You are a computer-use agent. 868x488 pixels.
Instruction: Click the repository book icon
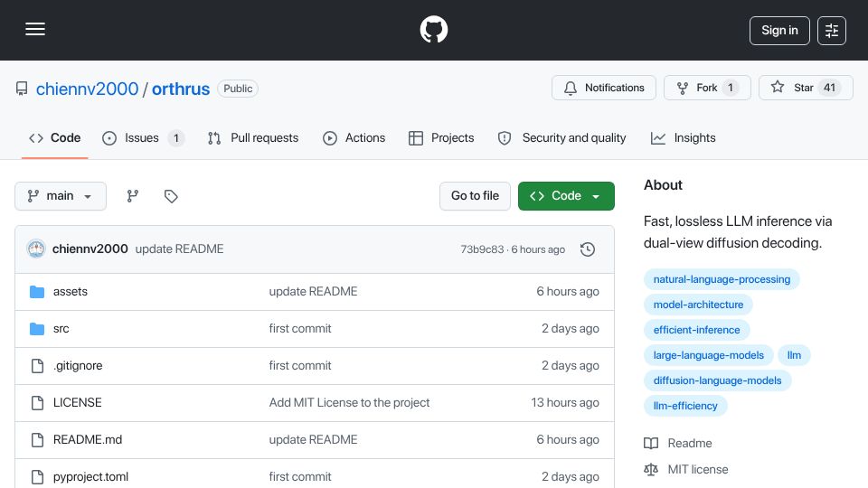(x=22, y=89)
